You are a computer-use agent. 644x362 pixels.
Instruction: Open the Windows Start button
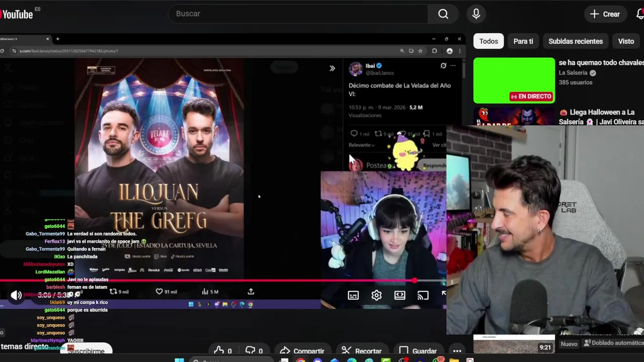click(179, 360)
